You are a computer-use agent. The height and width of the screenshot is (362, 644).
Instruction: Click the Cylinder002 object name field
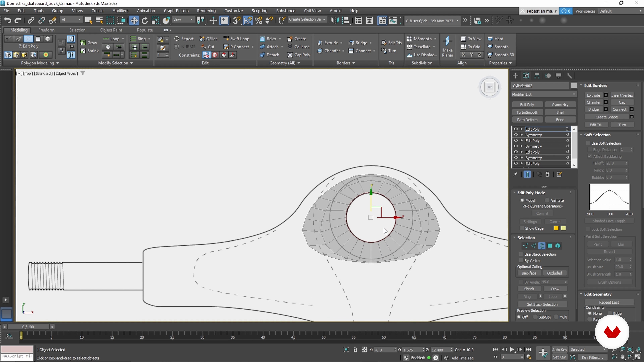click(540, 86)
